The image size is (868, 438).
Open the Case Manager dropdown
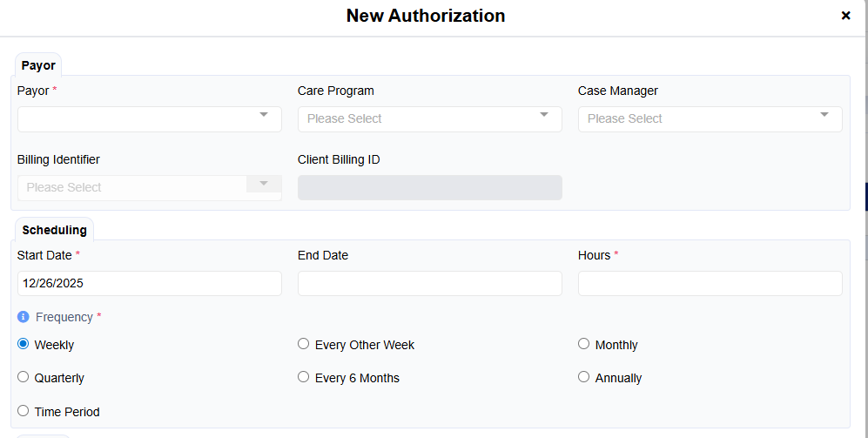pos(710,119)
